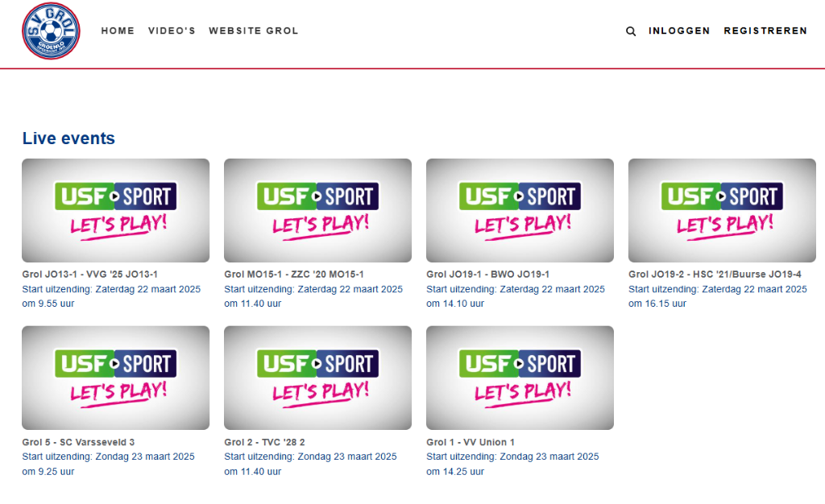The width and height of the screenshot is (825, 504).
Task: Open thumbnail for Grol JO13-1 - VVG '25 JO13-1
Action: point(116,210)
